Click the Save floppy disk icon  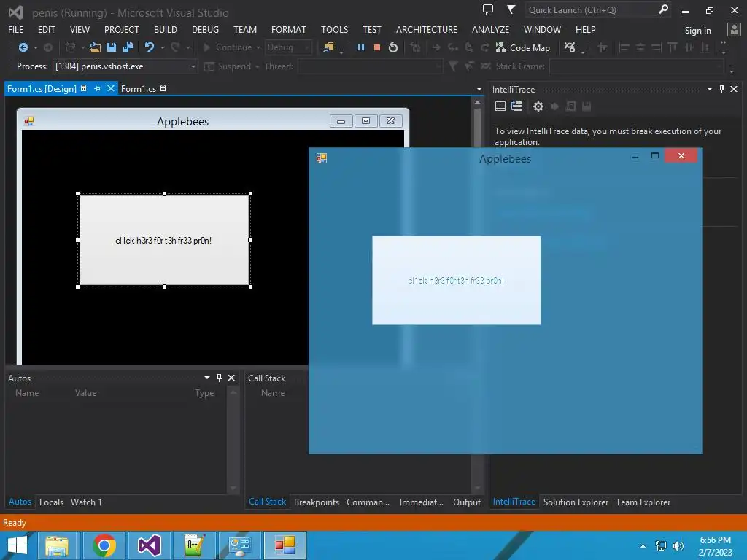112,47
